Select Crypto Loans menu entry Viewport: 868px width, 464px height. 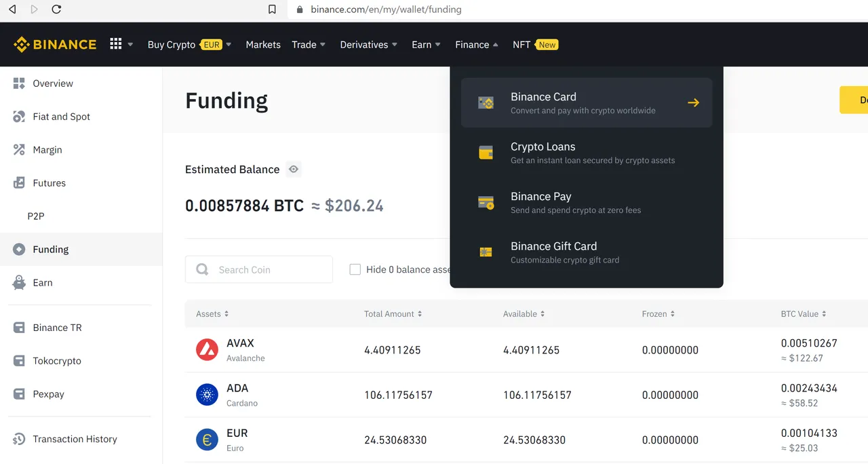coord(587,153)
